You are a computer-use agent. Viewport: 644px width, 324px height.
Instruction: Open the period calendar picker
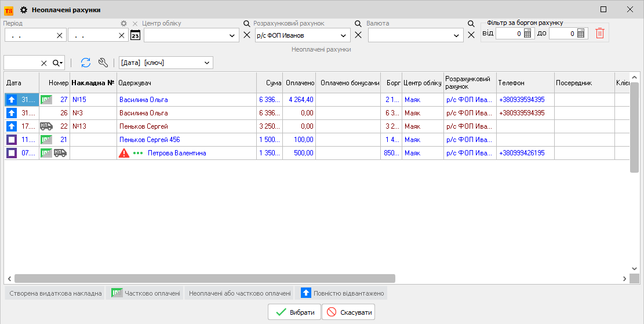click(x=135, y=35)
